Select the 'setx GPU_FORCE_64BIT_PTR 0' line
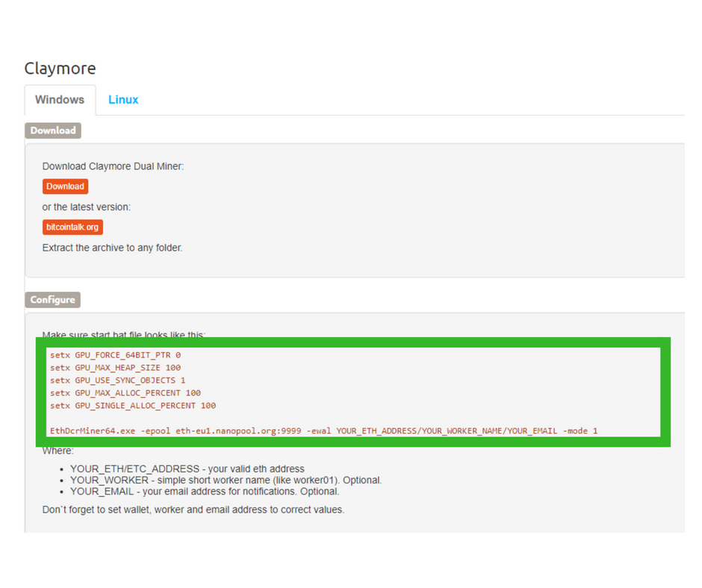The height and width of the screenshot is (588, 702). click(115, 355)
